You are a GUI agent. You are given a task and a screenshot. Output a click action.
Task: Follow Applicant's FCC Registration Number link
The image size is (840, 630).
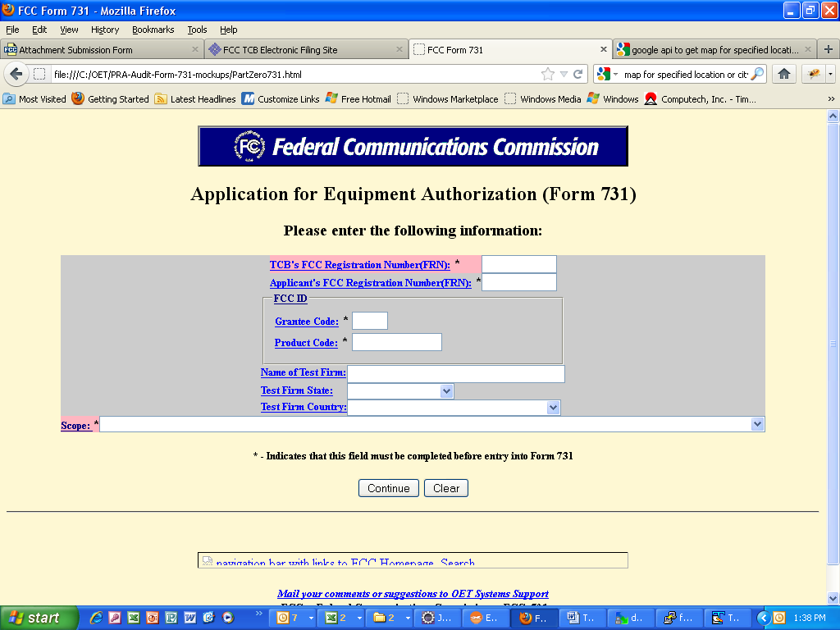click(x=371, y=283)
